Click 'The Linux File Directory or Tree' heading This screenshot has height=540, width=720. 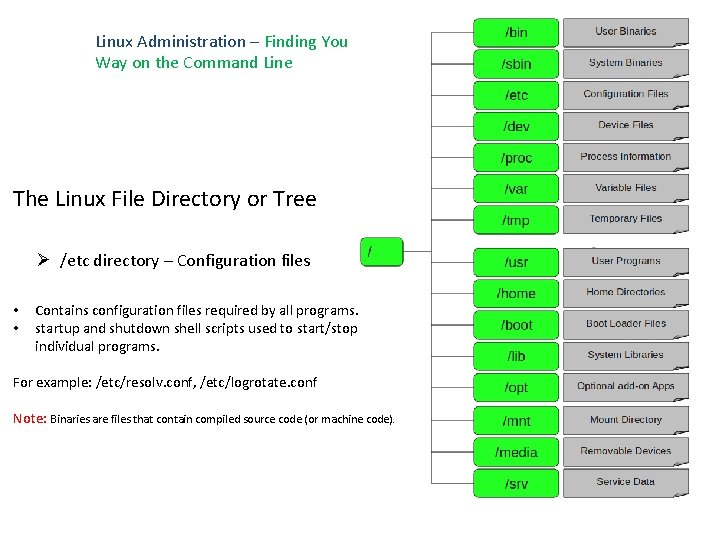coord(165,199)
